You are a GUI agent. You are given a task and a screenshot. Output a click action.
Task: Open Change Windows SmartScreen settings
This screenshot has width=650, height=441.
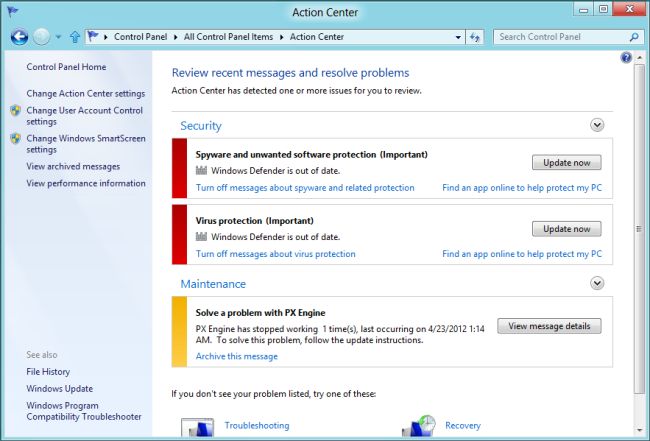tap(86, 144)
